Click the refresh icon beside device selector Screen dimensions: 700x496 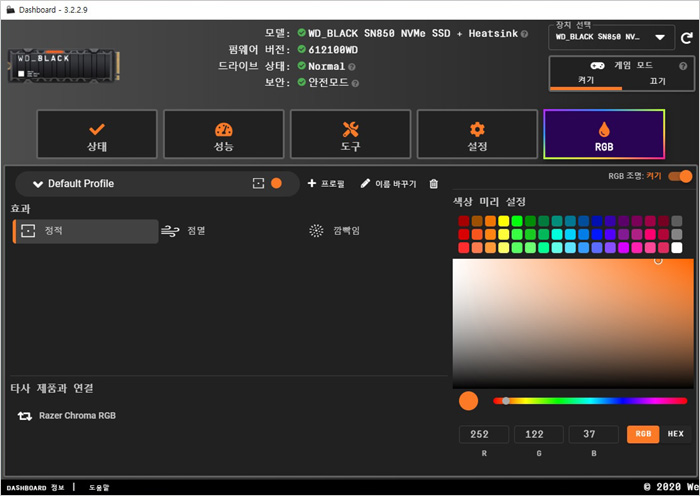pos(687,38)
